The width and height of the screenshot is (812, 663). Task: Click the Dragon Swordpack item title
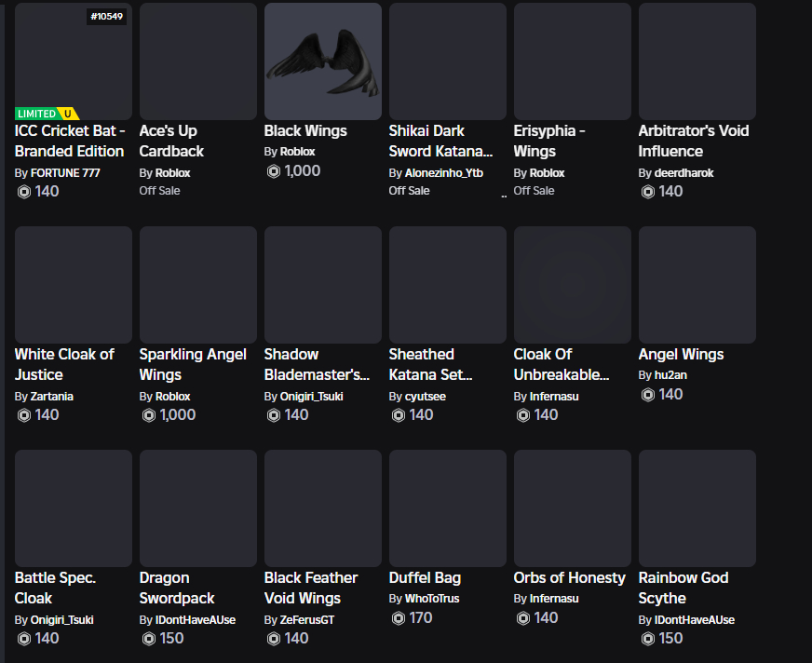(177, 588)
